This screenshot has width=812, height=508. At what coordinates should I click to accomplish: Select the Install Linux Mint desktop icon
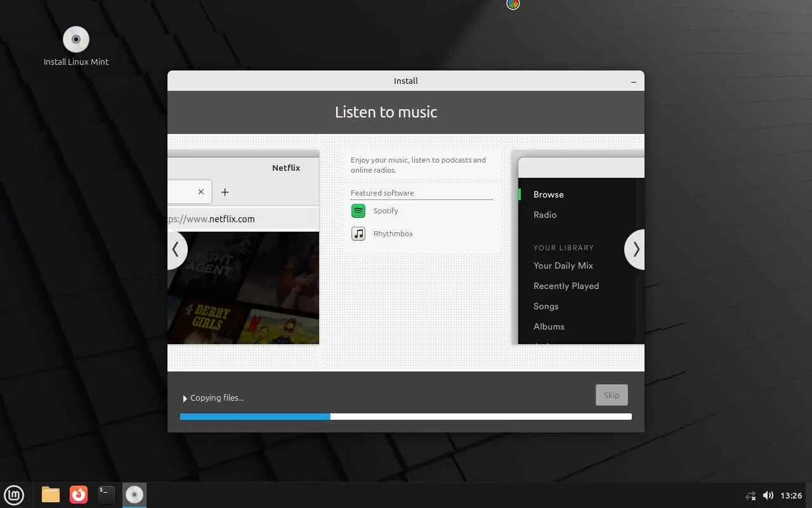76,46
